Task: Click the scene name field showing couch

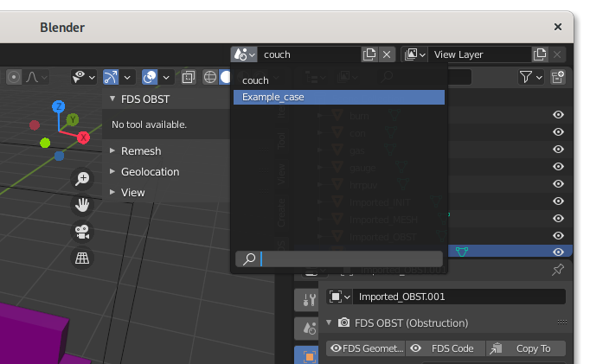Action: point(309,54)
